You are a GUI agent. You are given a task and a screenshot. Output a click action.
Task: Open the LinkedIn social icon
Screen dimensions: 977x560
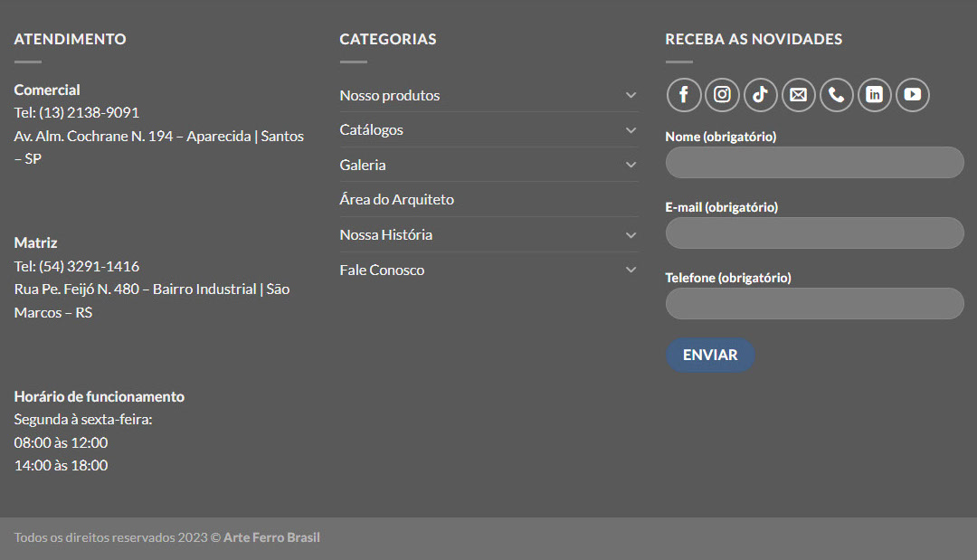(x=874, y=95)
